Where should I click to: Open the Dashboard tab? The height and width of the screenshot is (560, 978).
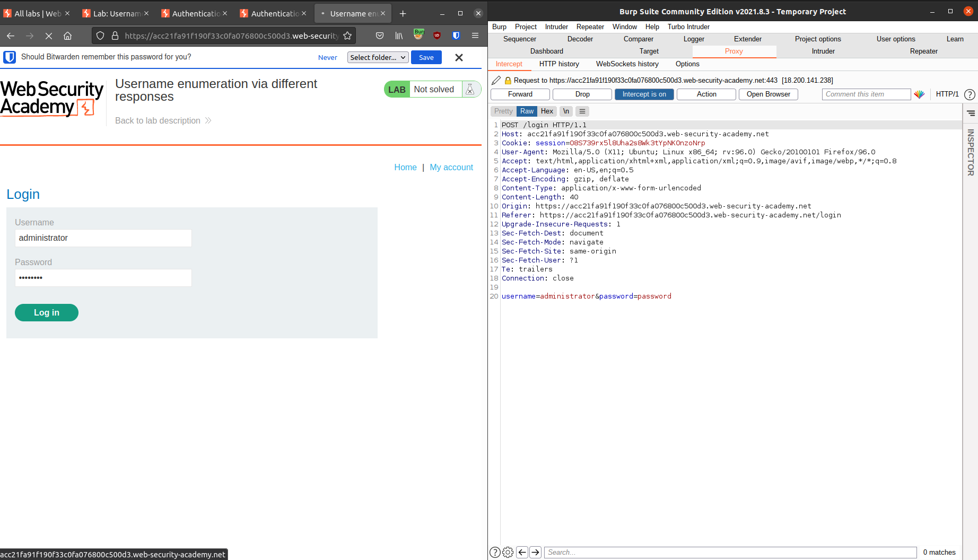[547, 51]
